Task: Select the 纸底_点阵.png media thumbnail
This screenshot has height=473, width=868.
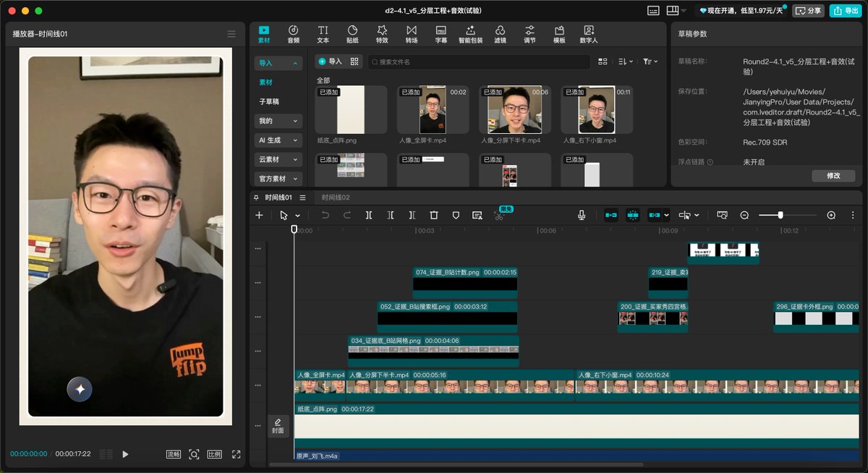Action: coord(351,109)
